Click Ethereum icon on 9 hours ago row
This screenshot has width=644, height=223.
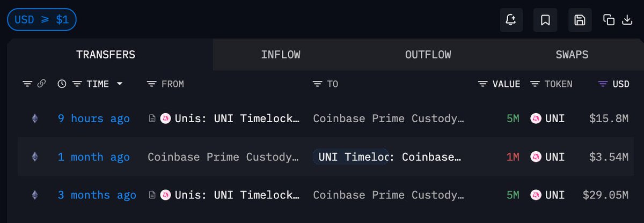point(35,118)
